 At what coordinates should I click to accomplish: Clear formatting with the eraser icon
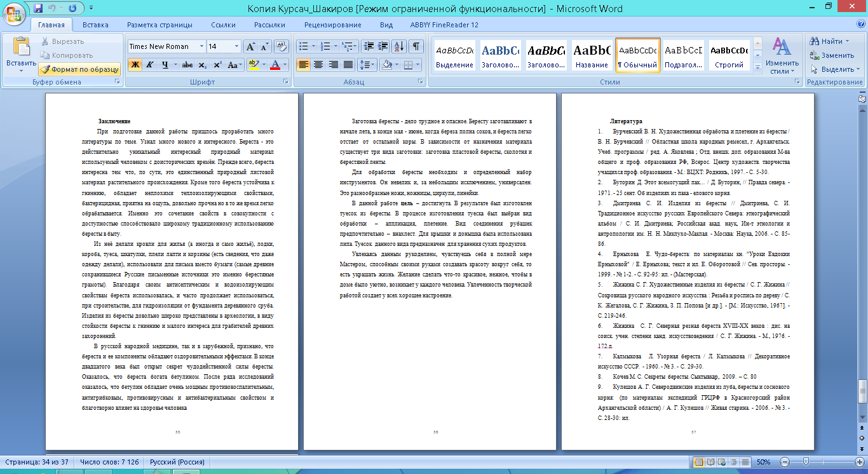281,46
